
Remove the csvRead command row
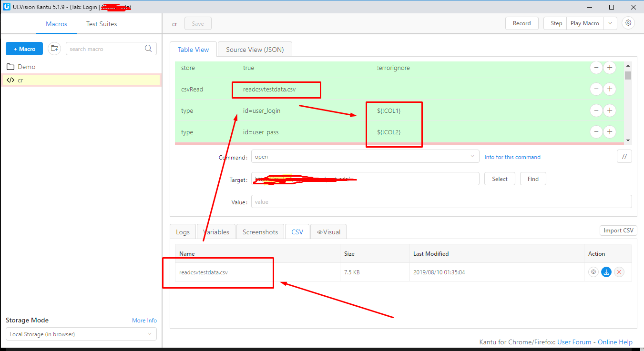coord(596,89)
